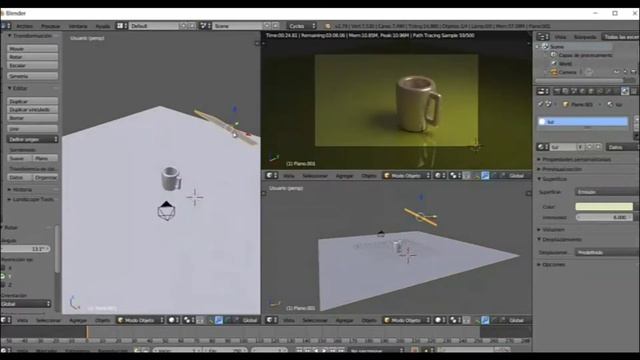Click the Duplicar button
The width and height of the screenshot is (640, 360).
[32, 101]
